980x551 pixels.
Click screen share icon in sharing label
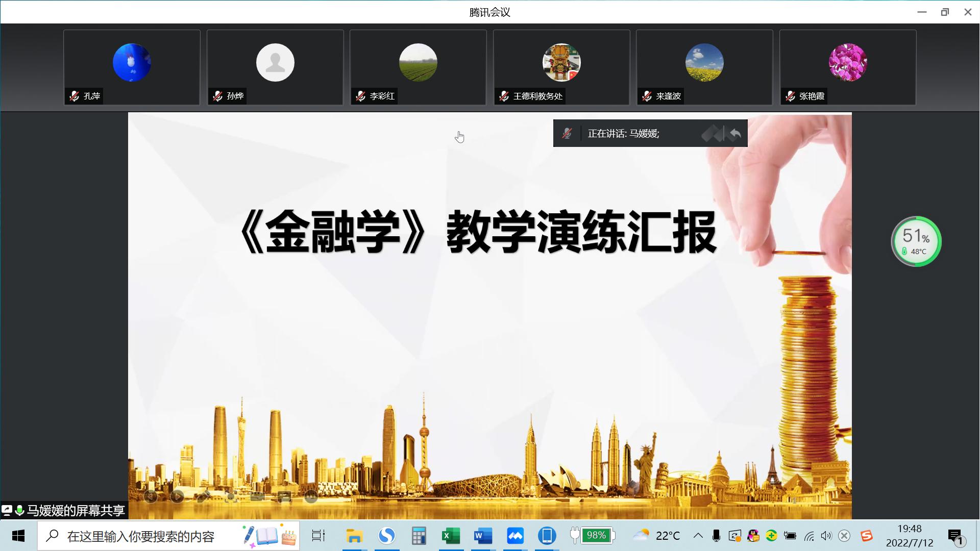point(7,510)
